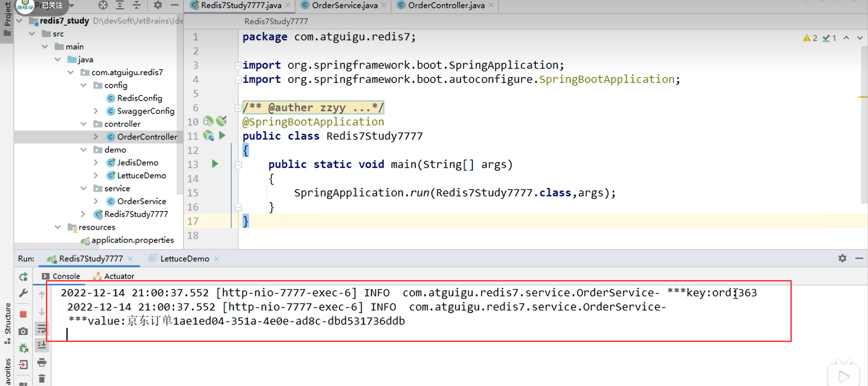Screen dimensions: 868x386
Task: Open the Console tab
Action: click(x=61, y=276)
